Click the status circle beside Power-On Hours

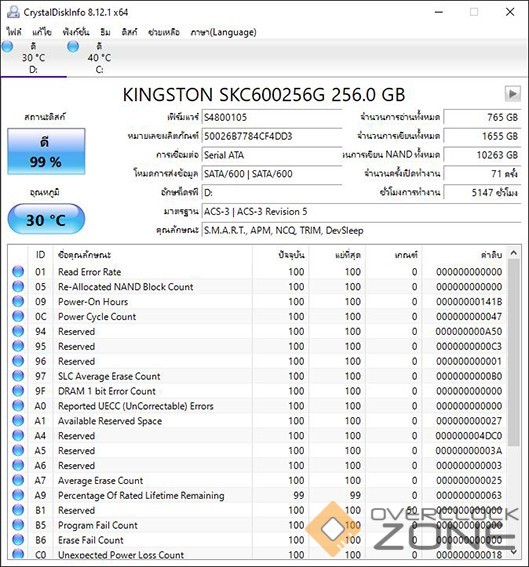click(x=18, y=301)
